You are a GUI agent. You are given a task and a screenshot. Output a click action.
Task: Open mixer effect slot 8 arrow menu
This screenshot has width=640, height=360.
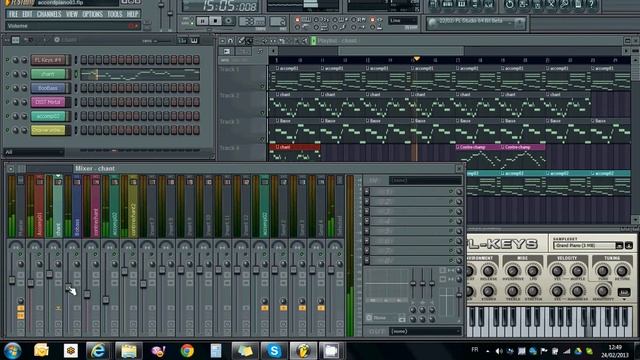[x=367, y=260]
